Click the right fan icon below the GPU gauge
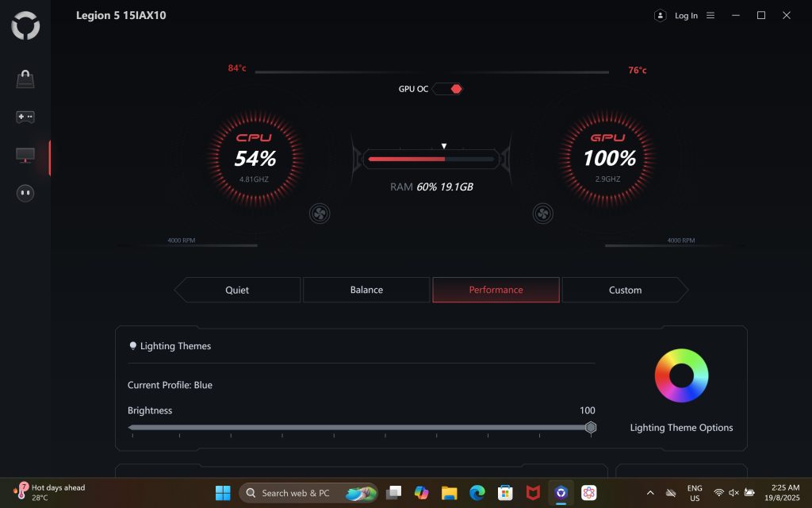This screenshot has height=508, width=812. (x=542, y=213)
